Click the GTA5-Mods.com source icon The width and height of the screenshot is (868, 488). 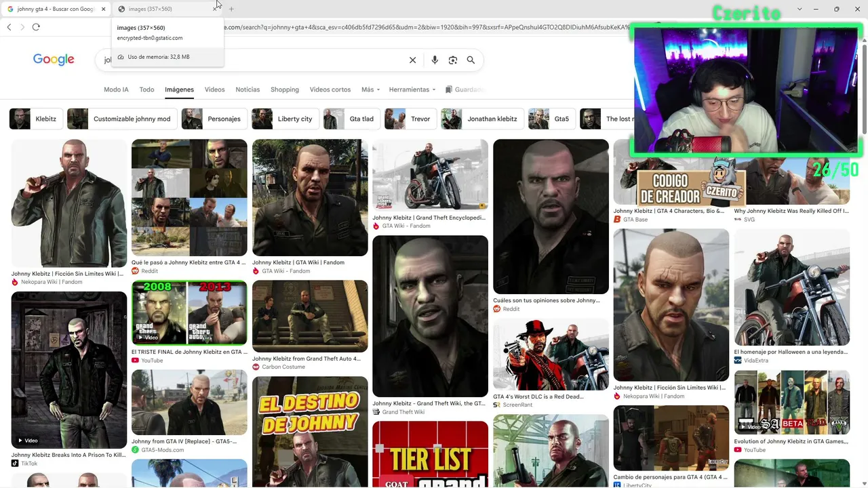(135, 450)
